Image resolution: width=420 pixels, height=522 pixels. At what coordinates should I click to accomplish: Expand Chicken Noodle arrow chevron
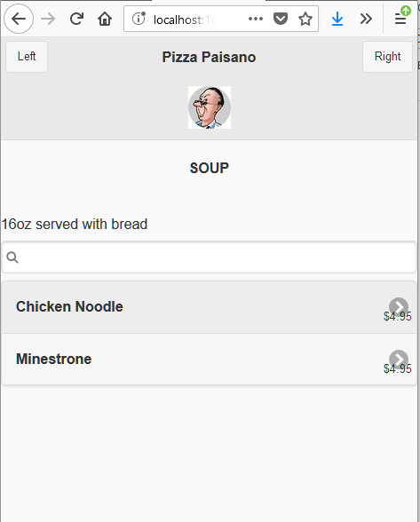[x=399, y=307]
